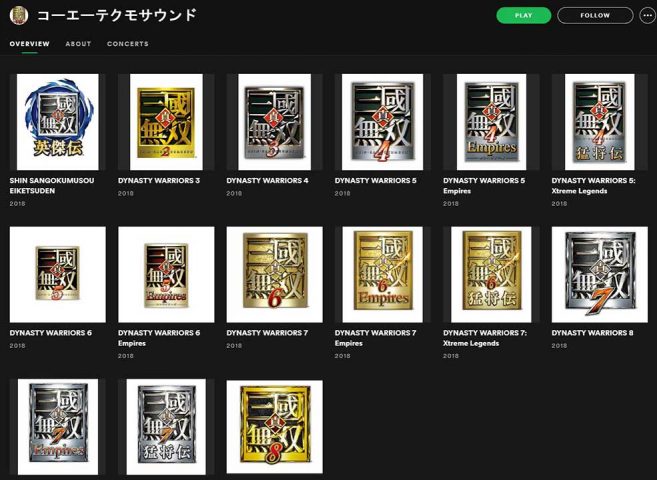Click the DYNASTY WARRIORS 7 Empires title
This screenshot has width=657, height=480.
(x=375, y=338)
